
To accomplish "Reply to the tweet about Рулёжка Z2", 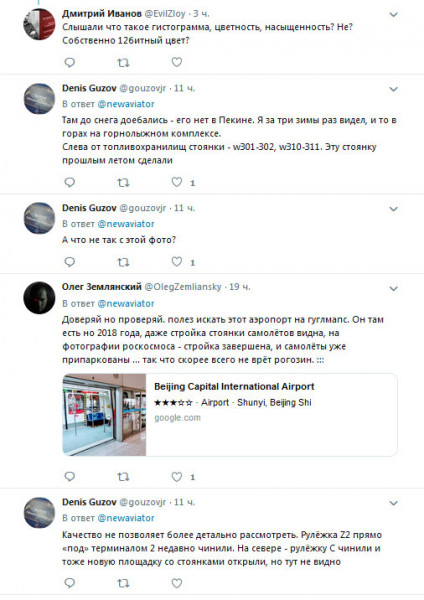I will 69,583.
